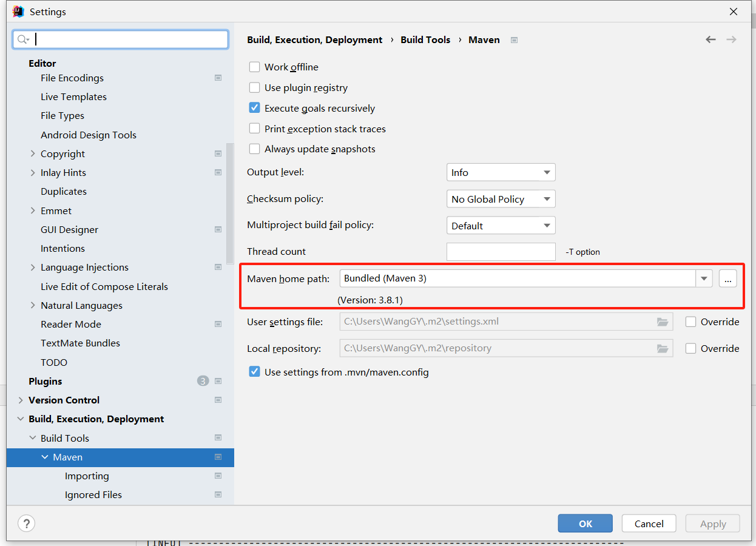Click the project-level icon beside Reader Mode
The height and width of the screenshot is (546, 756).
[218, 324]
